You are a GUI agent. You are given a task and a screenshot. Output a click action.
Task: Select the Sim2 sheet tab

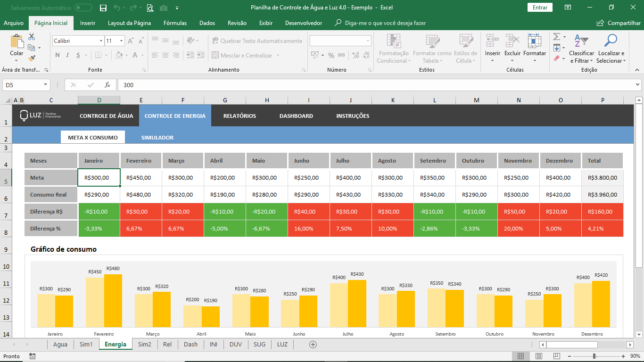pyautogui.click(x=145, y=345)
